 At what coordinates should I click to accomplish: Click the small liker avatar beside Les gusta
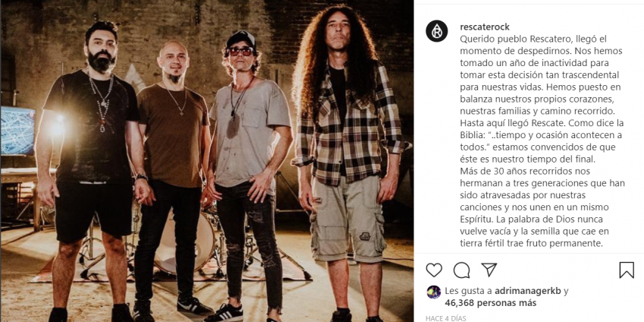[434, 292]
